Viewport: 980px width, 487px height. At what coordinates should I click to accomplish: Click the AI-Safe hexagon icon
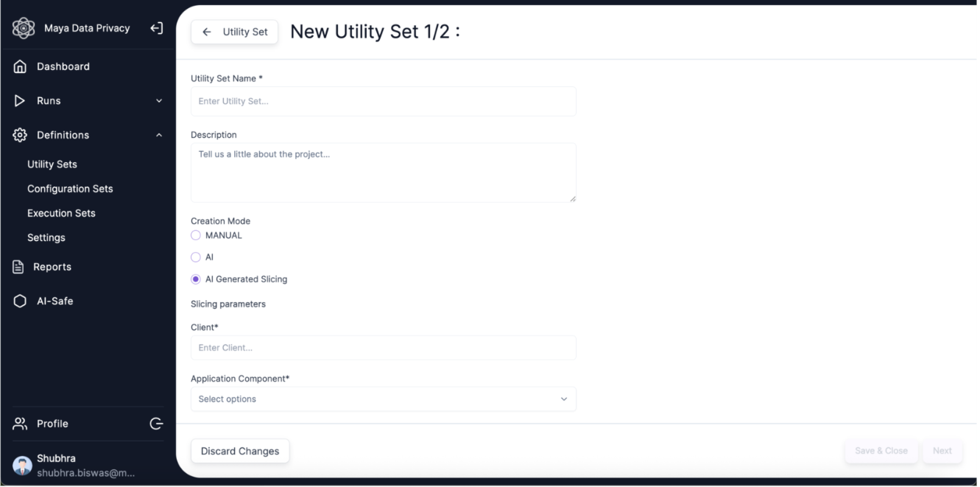pyautogui.click(x=21, y=301)
